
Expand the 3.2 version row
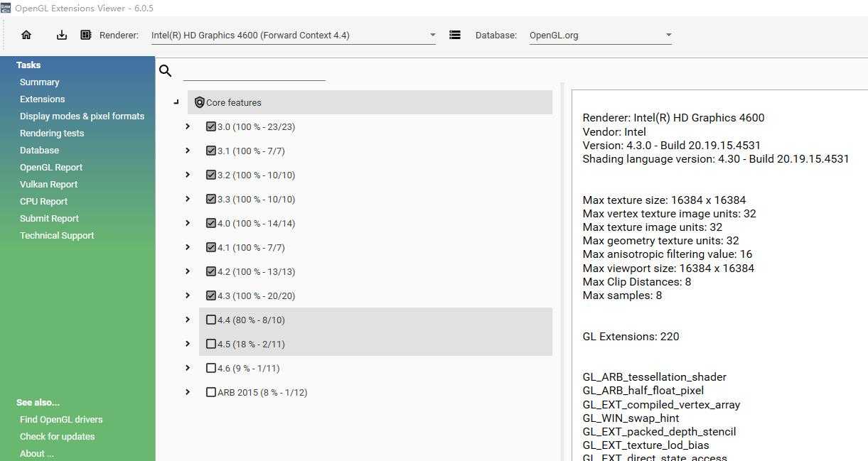(x=188, y=175)
